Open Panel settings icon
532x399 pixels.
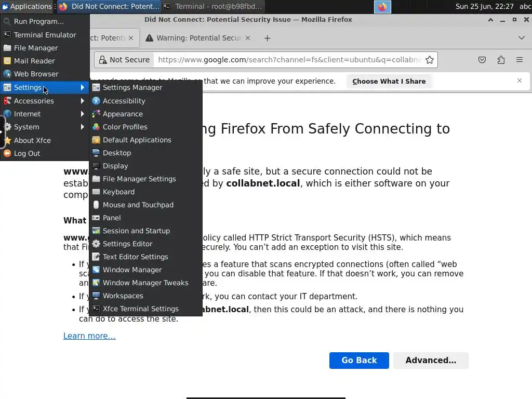tap(96, 218)
